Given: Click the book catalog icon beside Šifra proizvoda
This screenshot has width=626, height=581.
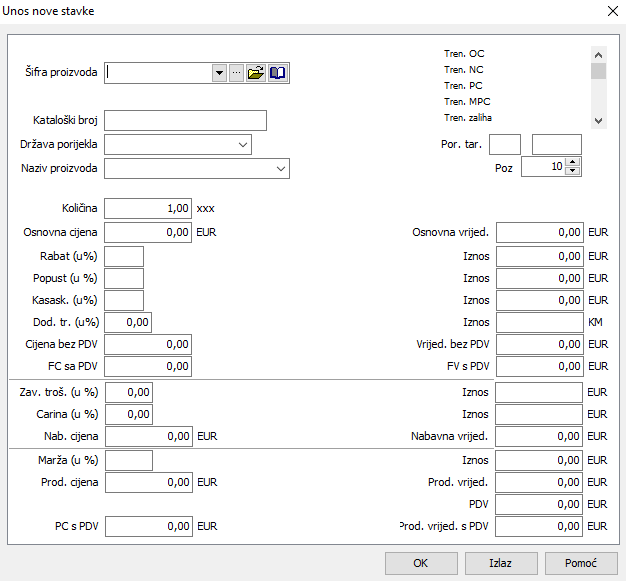Looking at the screenshot, I should point(277,73).
